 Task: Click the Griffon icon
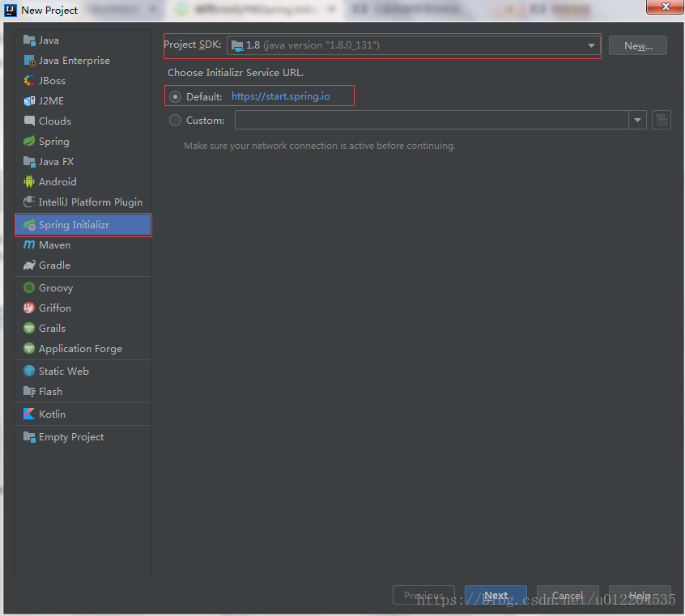(29, 308)
